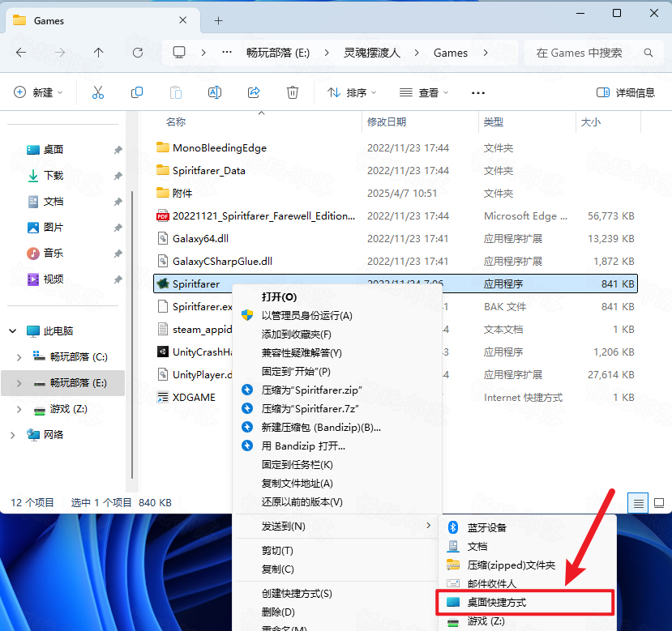Click the navigation pane vertical scrollbar

tap(132, 335)
